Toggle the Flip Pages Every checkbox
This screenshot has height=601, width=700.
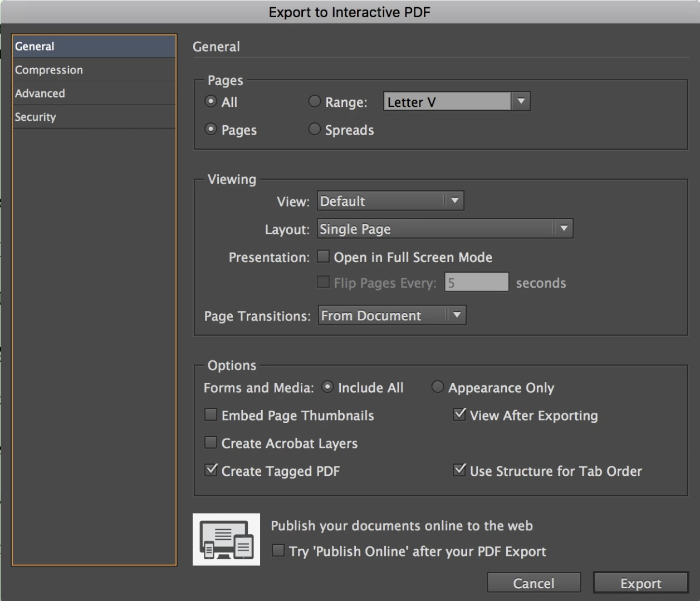(x=323, y=282)
